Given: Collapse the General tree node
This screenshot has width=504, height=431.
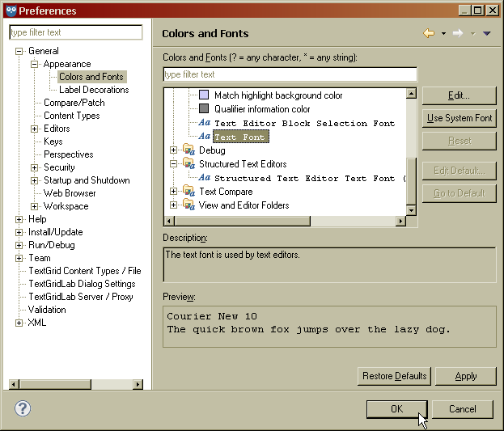Looking at the screenshot, I should point(19,51).
